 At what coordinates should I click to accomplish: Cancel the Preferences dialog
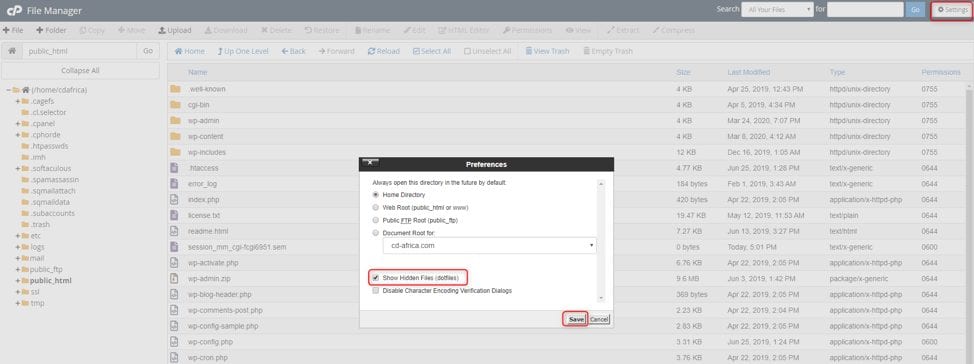(x=599, y=319)
